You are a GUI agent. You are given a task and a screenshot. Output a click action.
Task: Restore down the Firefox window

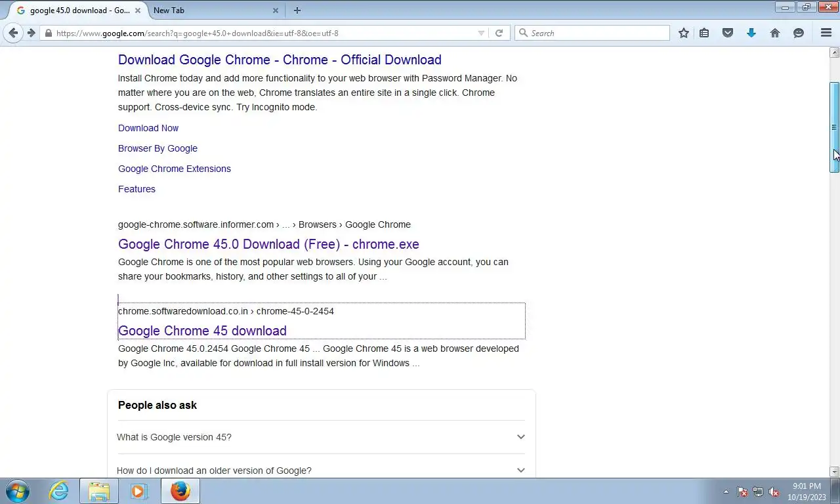[807, 7]
